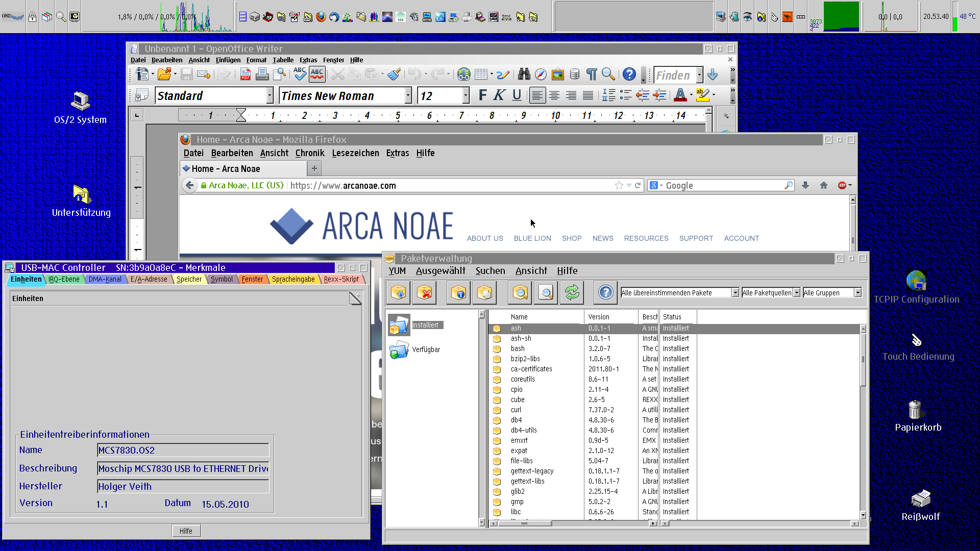Click the ACCOUNT link on Arca Noae page
This screenshot has height=551, width=980.
(x=742, y=238)
